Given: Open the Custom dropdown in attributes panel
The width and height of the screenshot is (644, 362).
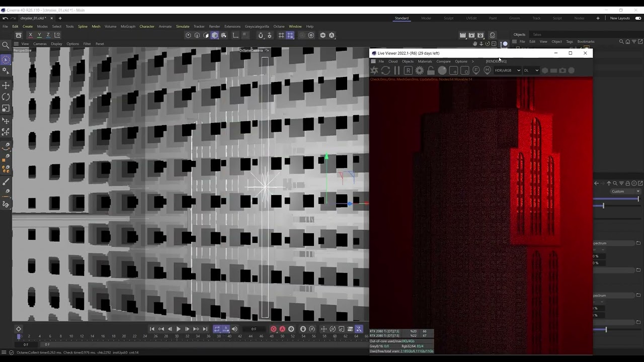Looking at the screenshot, I should tap(625, 192).
